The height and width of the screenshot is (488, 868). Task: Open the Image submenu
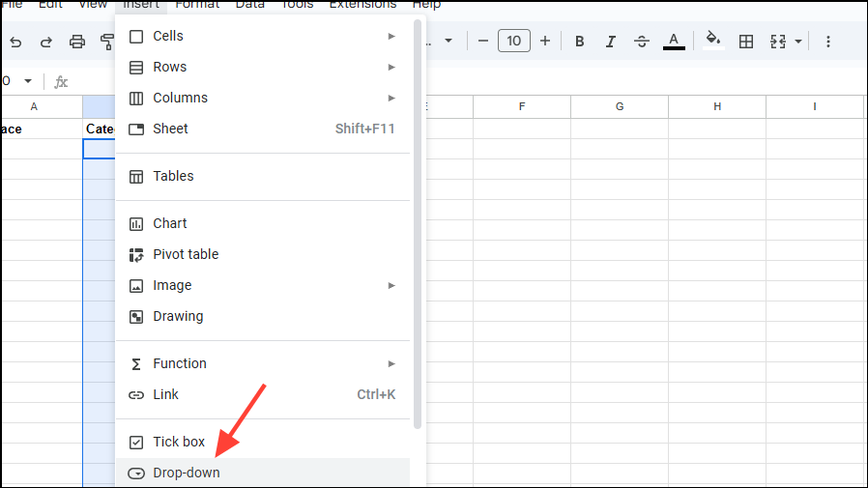click(x=263, y=285)
